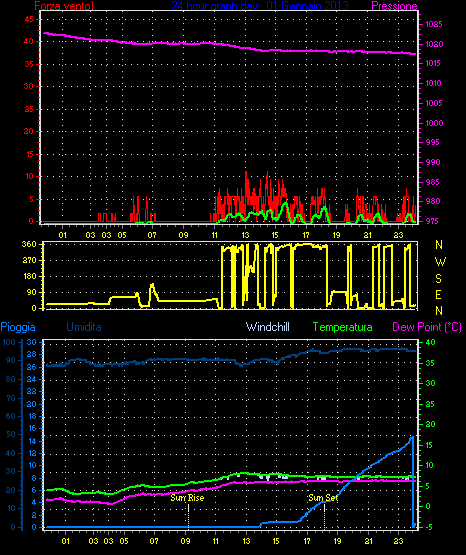Click the "24 hour graph day : 01 Gennaio 2013" title

[260, 5]
